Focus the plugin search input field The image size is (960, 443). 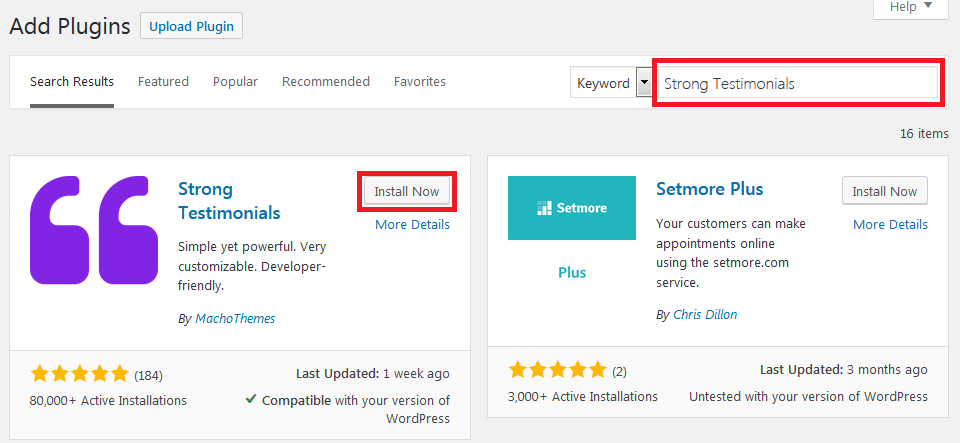point(797,84)
